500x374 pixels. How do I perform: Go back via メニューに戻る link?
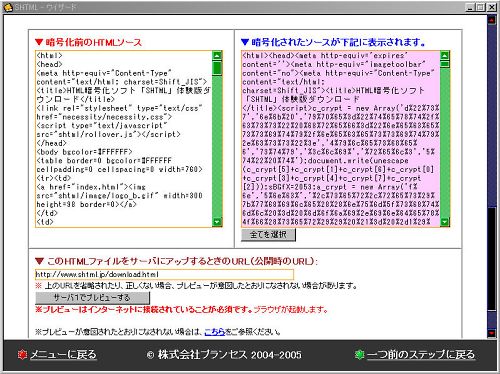pos(63,355)
